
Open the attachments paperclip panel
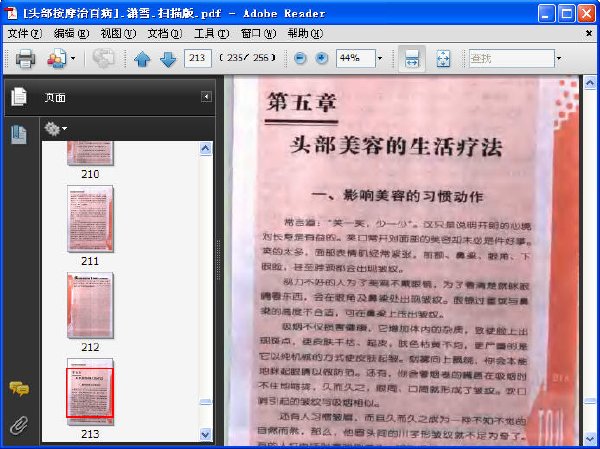19,425
